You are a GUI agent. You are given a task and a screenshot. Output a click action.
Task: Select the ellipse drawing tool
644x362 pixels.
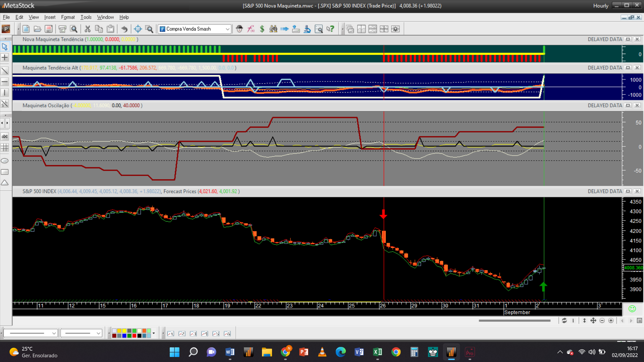tap(5, 161)
